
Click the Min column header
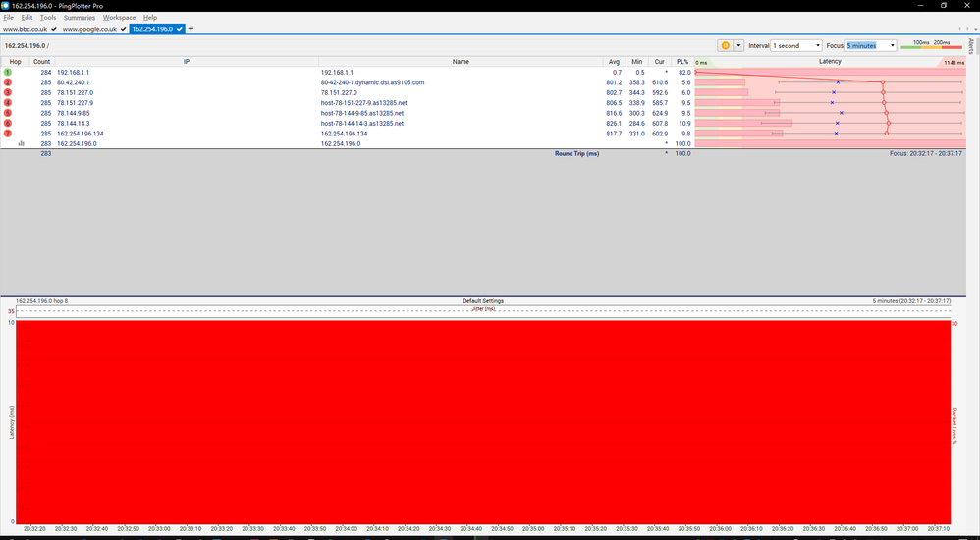[637, 62]
